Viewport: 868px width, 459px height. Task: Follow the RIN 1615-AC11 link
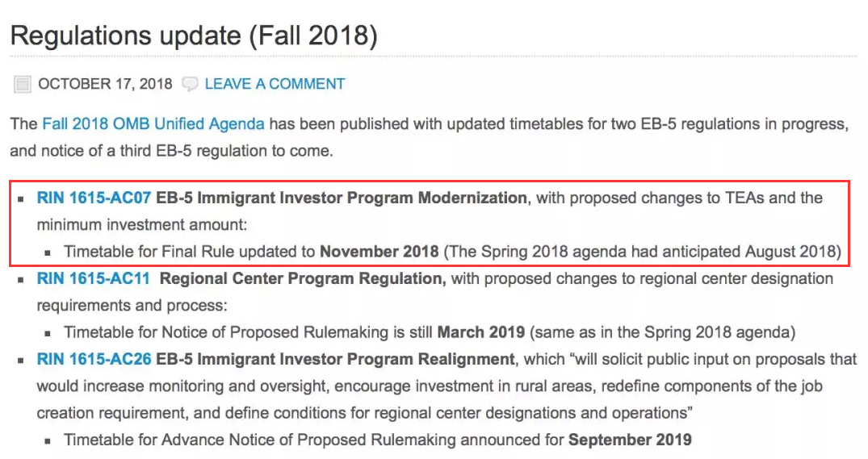[93, 278]
